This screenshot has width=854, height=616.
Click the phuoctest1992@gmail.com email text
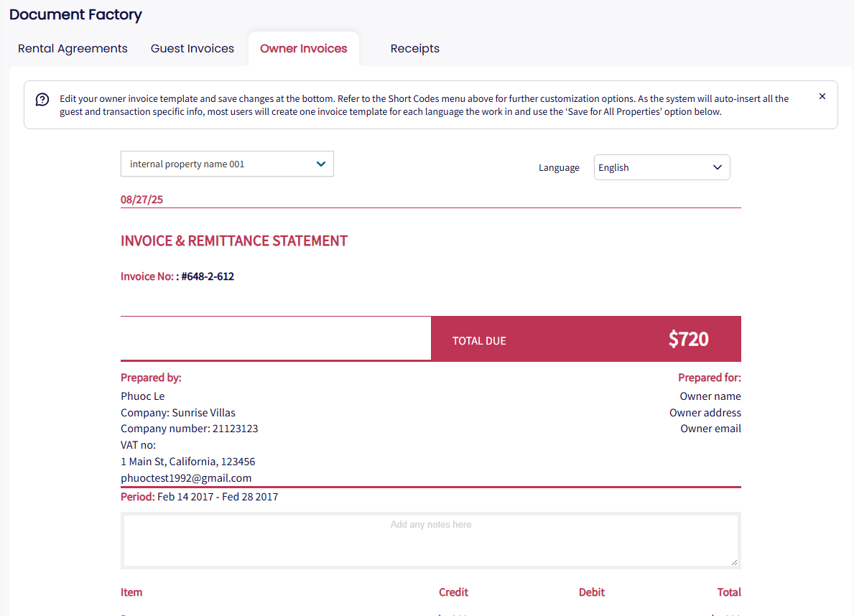(x=186, y=478)
